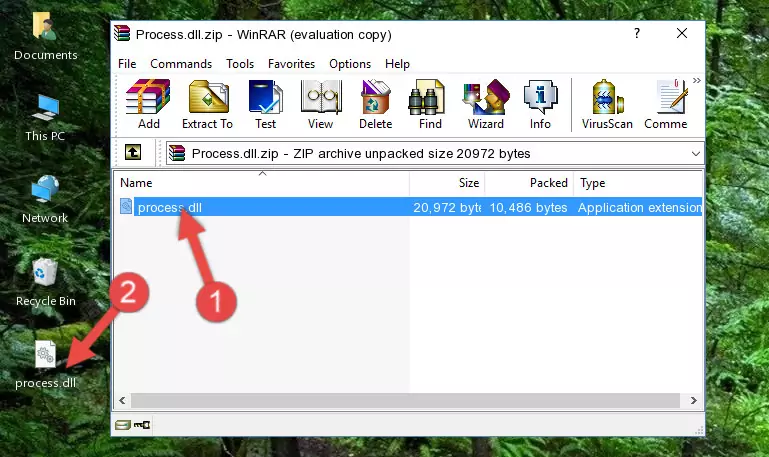Select the Network desktop icon
The height and width of the screenshot is (457, 769).
click(45, 199)
